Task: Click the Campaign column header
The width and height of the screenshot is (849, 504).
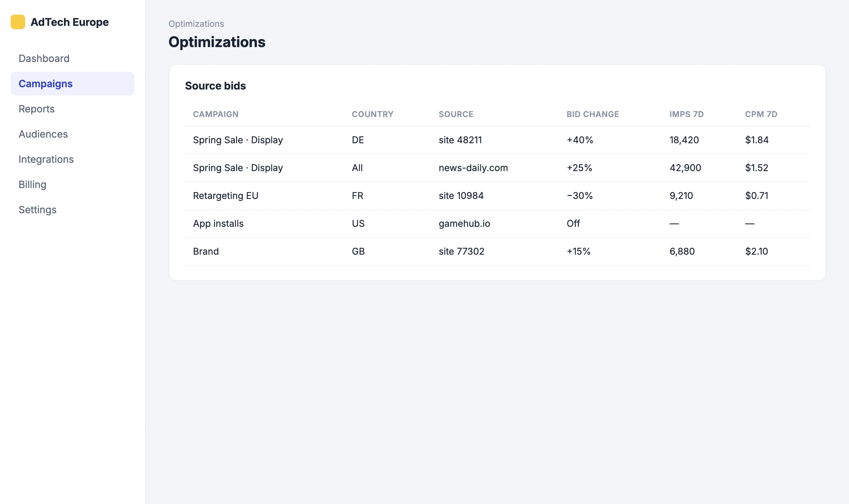Action: pyautogui.click(x=216, y=114)
